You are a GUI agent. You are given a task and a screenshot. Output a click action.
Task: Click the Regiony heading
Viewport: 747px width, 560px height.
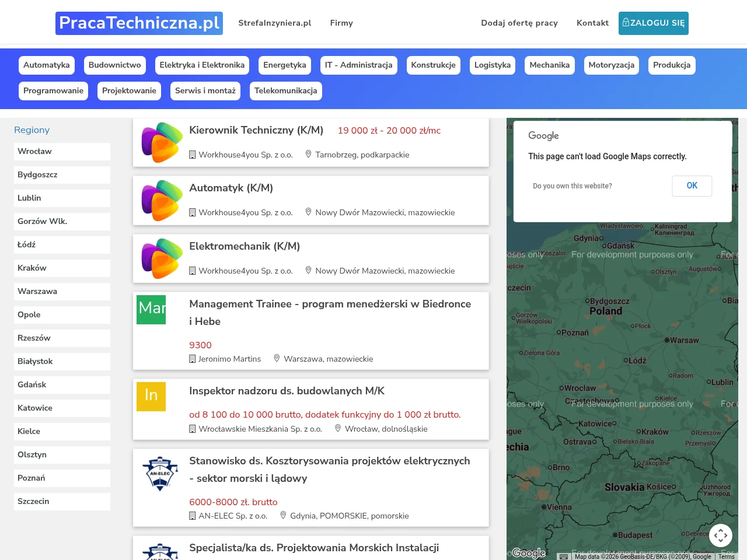[32, 130]
